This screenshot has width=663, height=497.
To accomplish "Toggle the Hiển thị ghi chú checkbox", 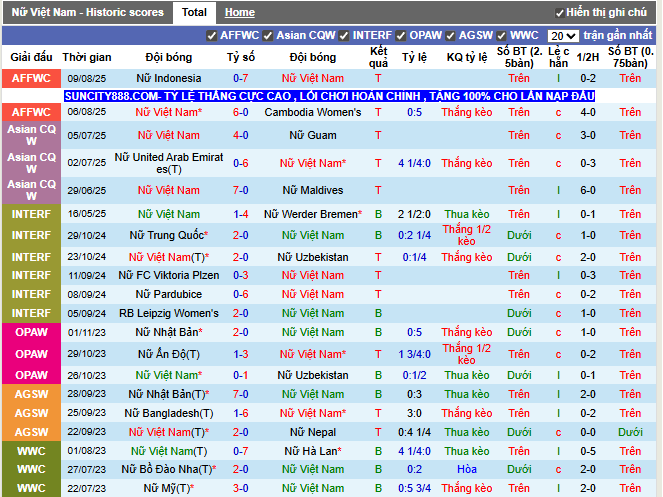I will coord(559,13).
